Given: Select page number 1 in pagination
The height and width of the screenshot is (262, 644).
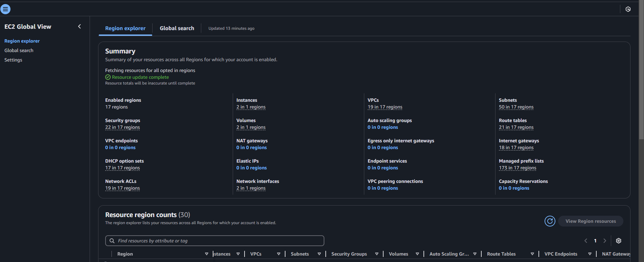Looking at the screenshot, I should click(595, 241).
